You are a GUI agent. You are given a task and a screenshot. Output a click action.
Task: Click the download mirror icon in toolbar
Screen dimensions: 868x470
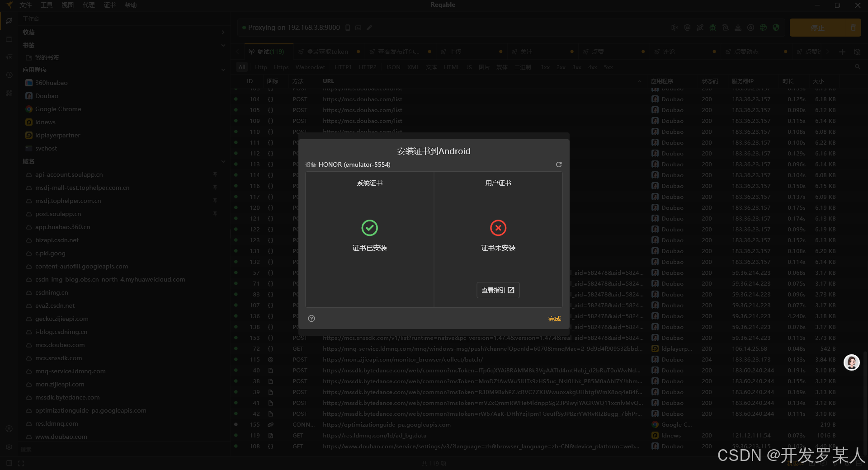[x=738, y=28]
